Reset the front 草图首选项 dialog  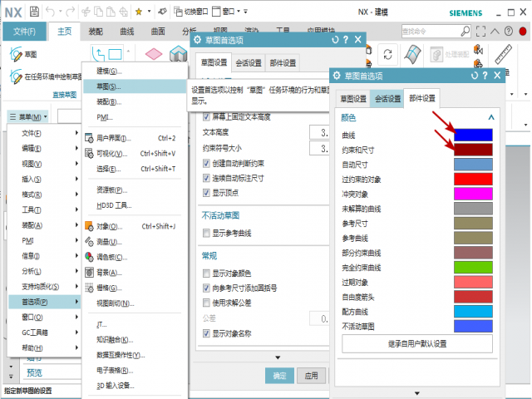(x=475, y=76)
